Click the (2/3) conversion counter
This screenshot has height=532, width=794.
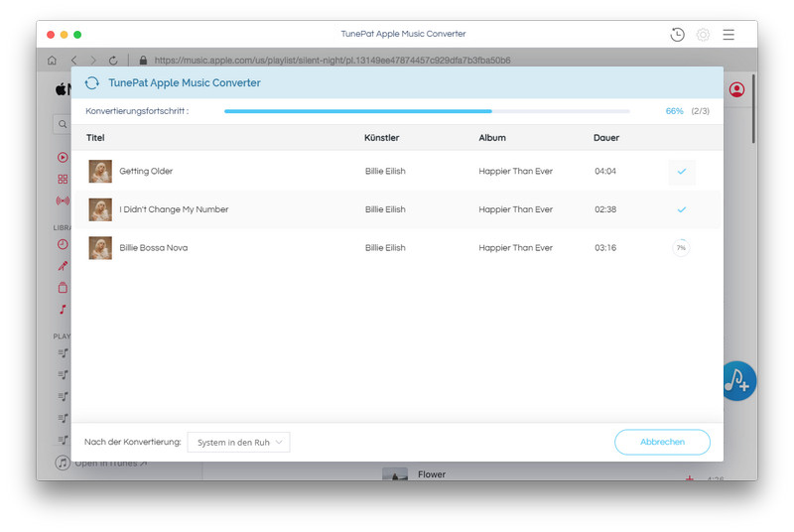point(701,111)
